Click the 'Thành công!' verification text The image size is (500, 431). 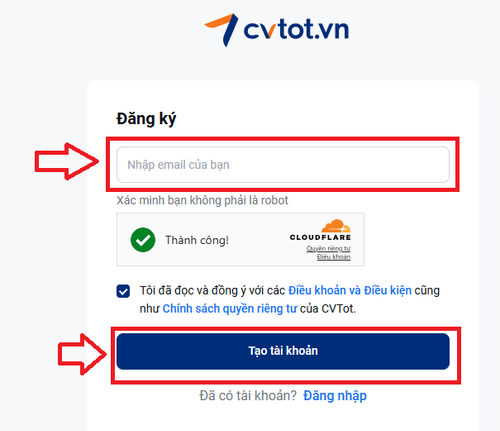coord(197,240)
